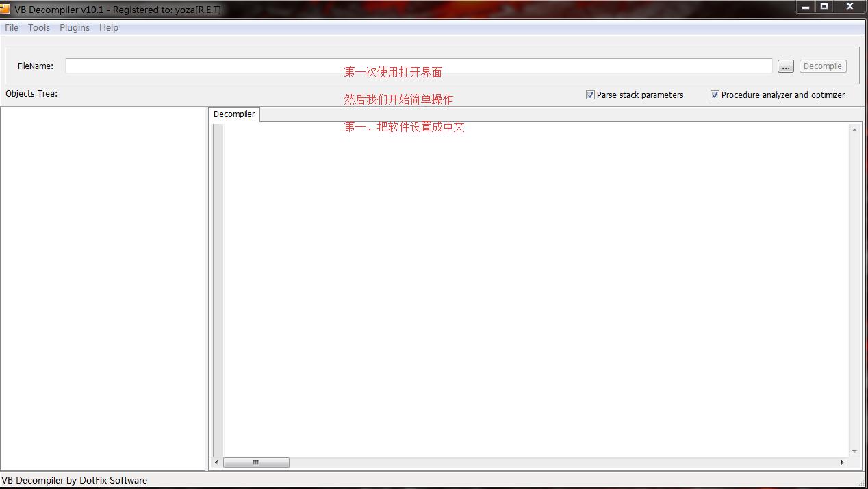The width and height of the screenshot is (868, 489).
Task: Click the horizontal scrollbar right arrow
Action: [x=843, y=462]
